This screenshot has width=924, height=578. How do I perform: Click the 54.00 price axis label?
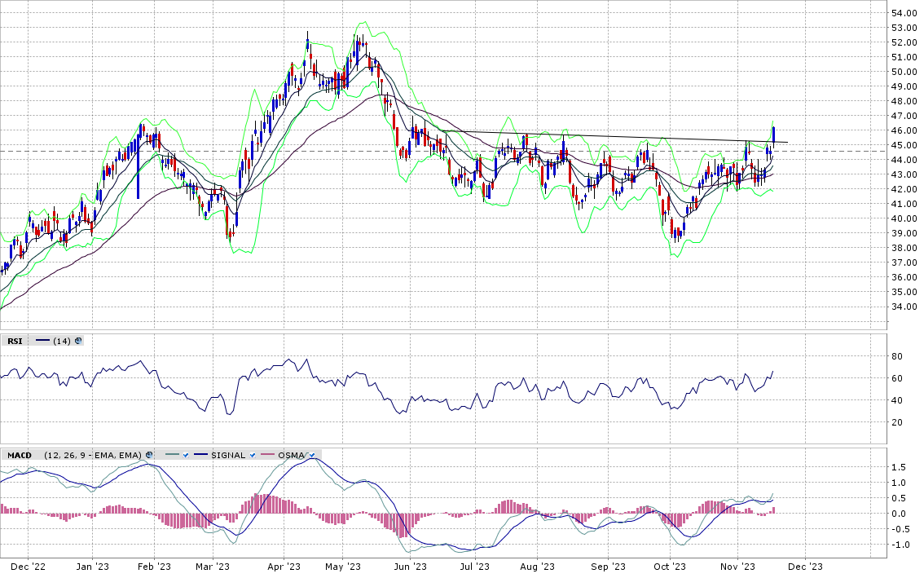click(904, 13)
